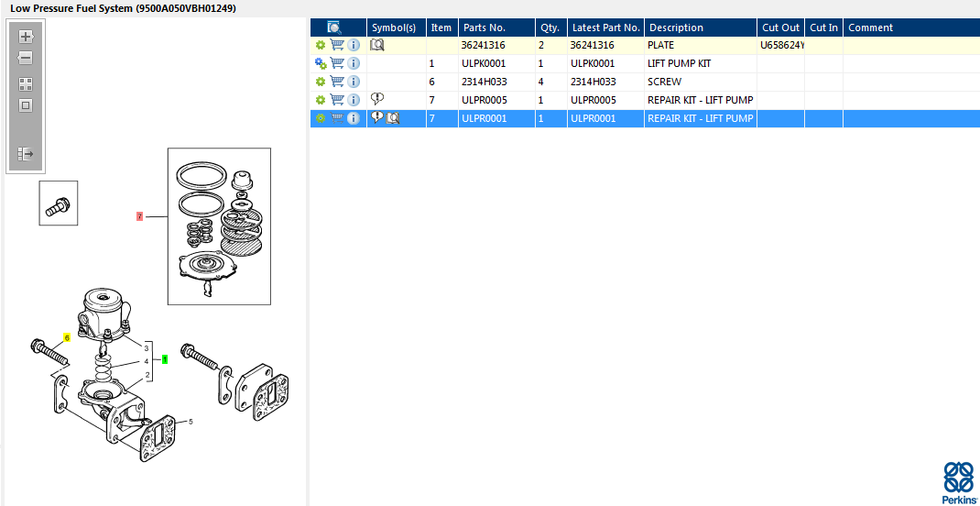Image resolution: width=980 pixels, height=506 pixels.
Task: Click gear icon for ULPR0005 row
Action: 321,99
